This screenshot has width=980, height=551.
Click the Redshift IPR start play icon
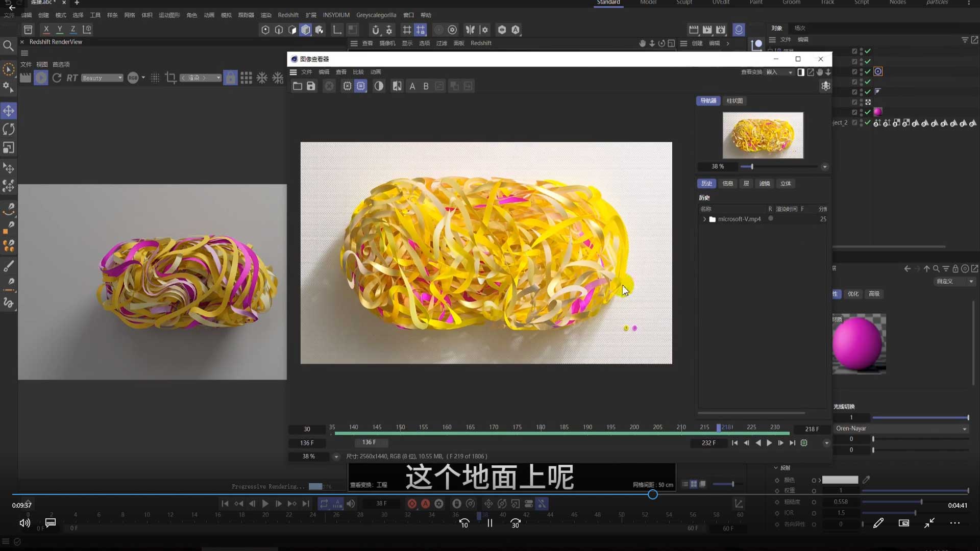(x=41, y=78)
